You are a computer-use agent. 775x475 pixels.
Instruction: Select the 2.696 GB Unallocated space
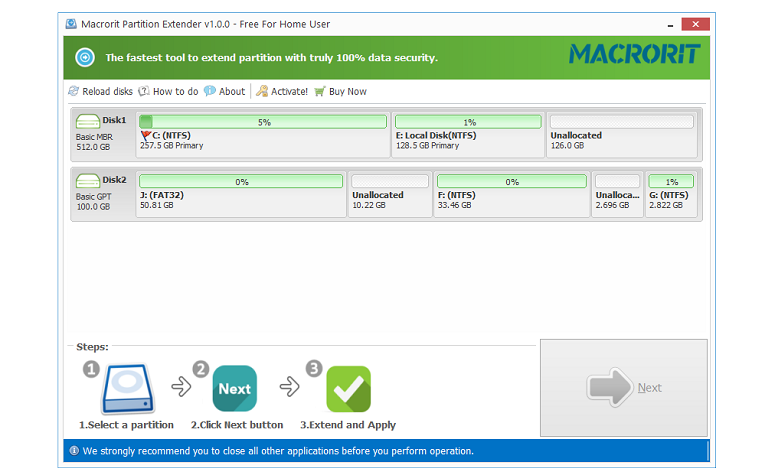[x=617, y=194]
